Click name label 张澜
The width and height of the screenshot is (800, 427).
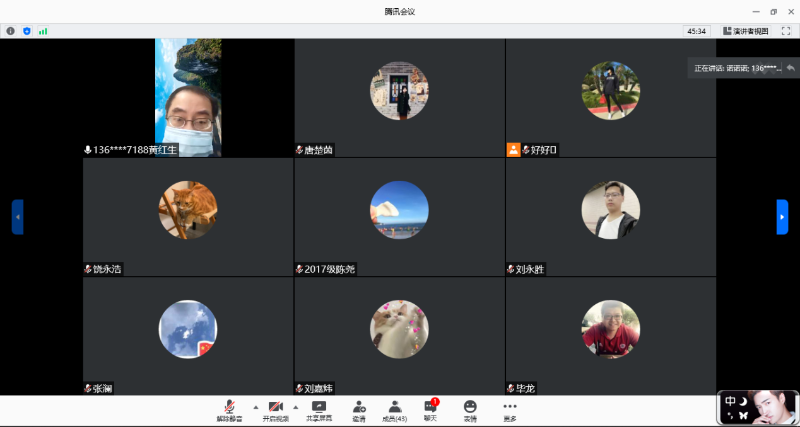[x=103, y=389]
